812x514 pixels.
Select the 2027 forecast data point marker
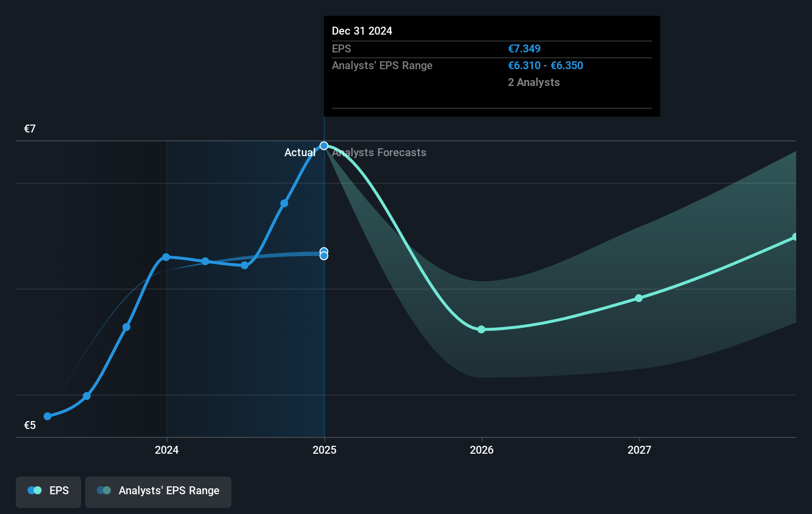click(638, 298)
